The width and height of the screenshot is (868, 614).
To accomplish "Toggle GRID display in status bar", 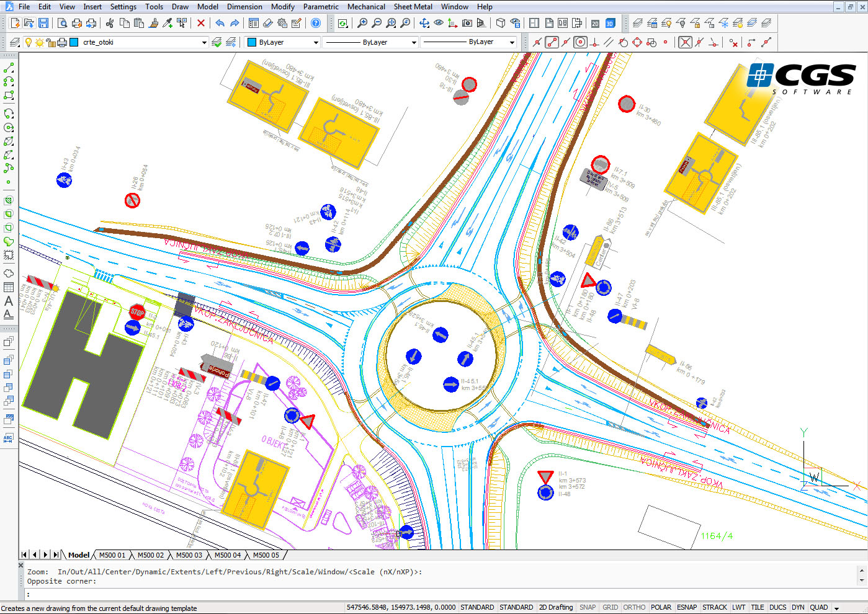I will pyautogui.click(x=610, y=608).
